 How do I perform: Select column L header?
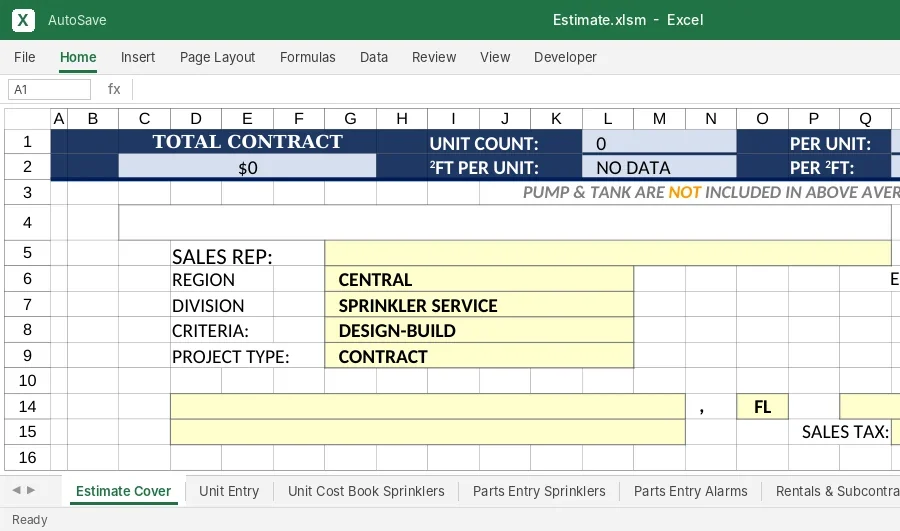[x=608, y=119]
